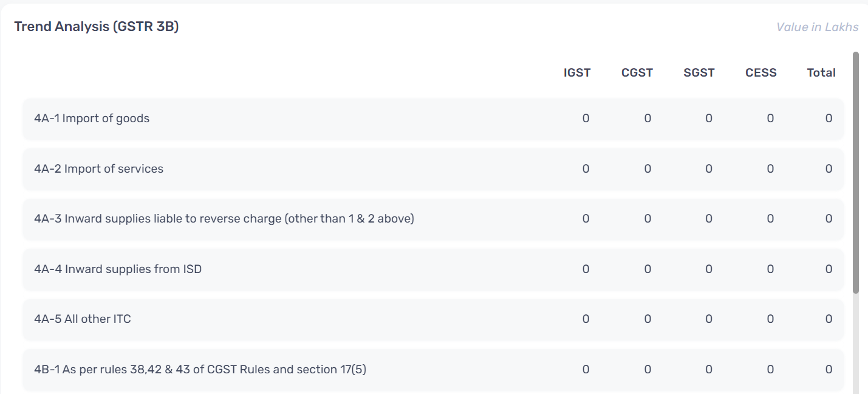Click CESS value for Inward supplies from ISD
This screenshot has width=868, height=394.
pyautogui.click(x=770, y=269)
